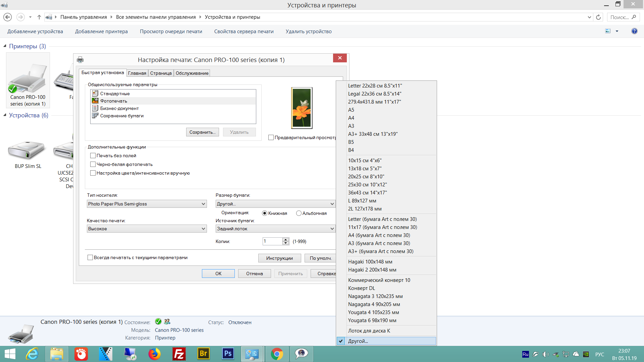Click the Сохранить... button
The image size is (644, 362).
click(203, 132)
